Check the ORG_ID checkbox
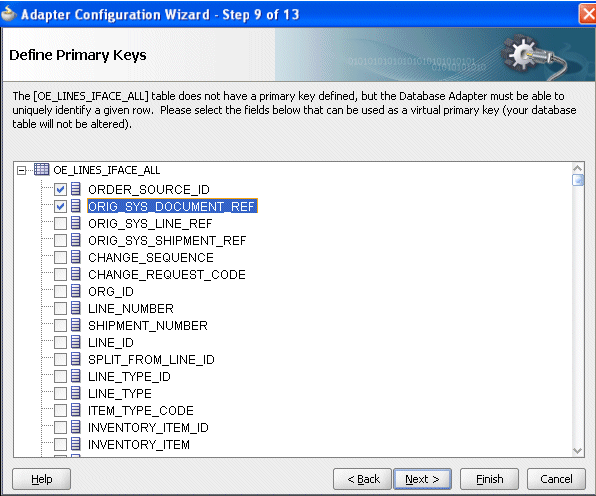Screen dimensions: 596x496 tap(60, 292)
